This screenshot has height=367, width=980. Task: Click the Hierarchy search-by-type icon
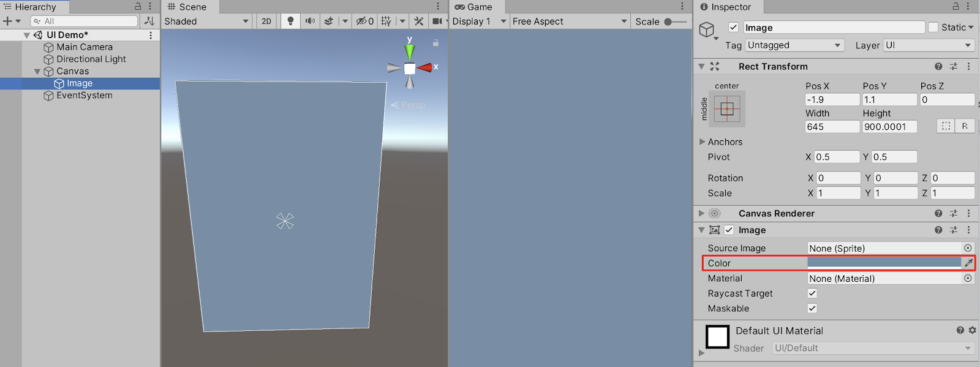point(149,21)
